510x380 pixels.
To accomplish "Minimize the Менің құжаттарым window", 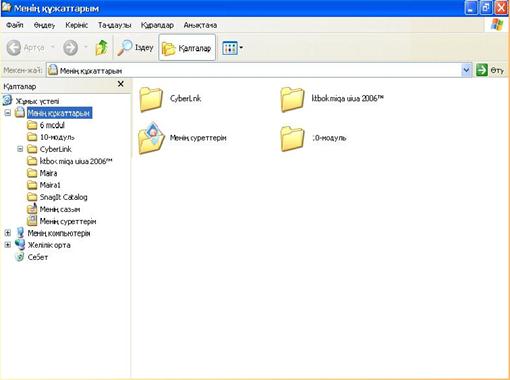I will click(x=471, y=8).
